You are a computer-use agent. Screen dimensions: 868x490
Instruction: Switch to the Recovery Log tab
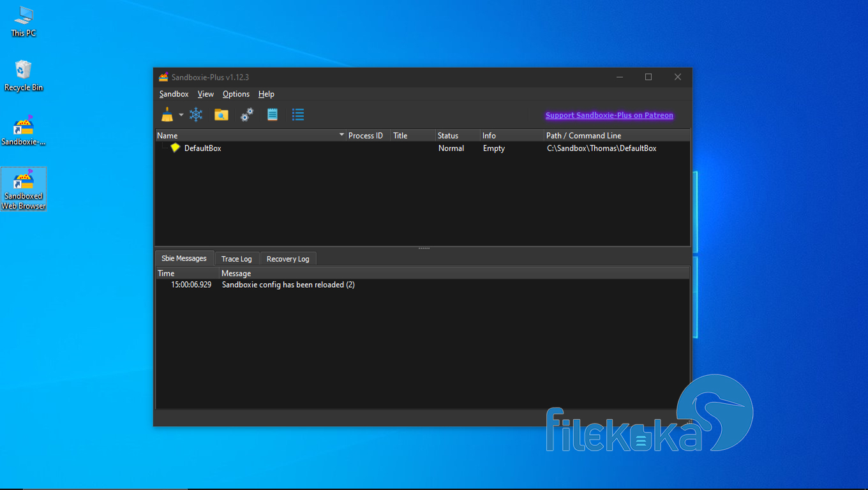tap(288, 259)
